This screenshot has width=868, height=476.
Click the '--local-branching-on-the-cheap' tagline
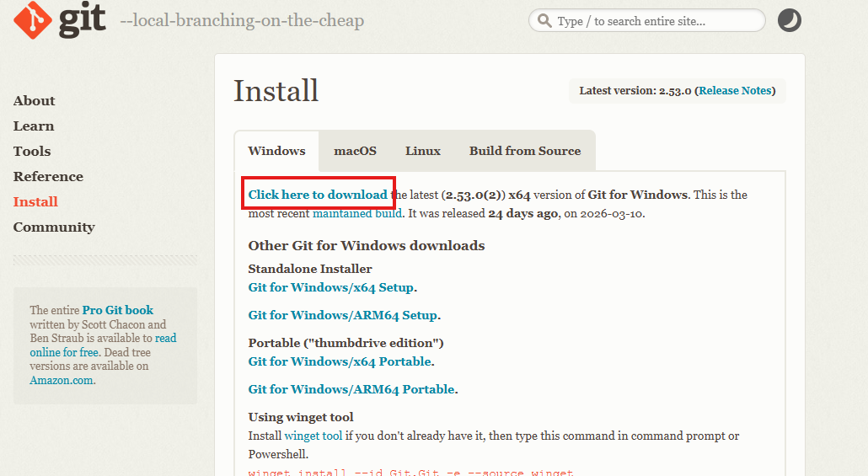point(242,21)
